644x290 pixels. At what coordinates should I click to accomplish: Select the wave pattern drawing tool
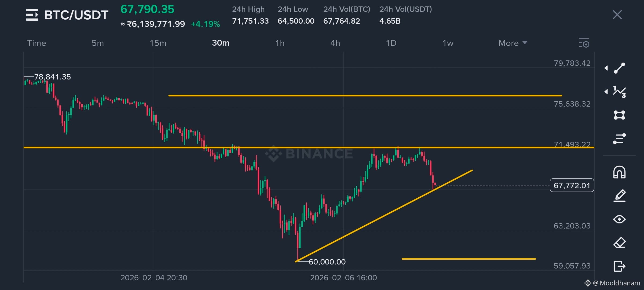click(x=619, y=92)
